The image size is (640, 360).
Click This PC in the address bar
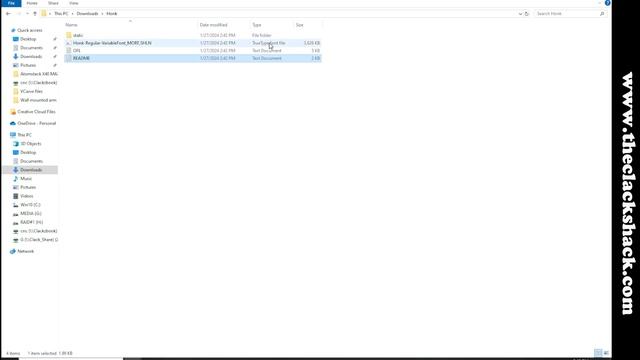click(61, 13)
